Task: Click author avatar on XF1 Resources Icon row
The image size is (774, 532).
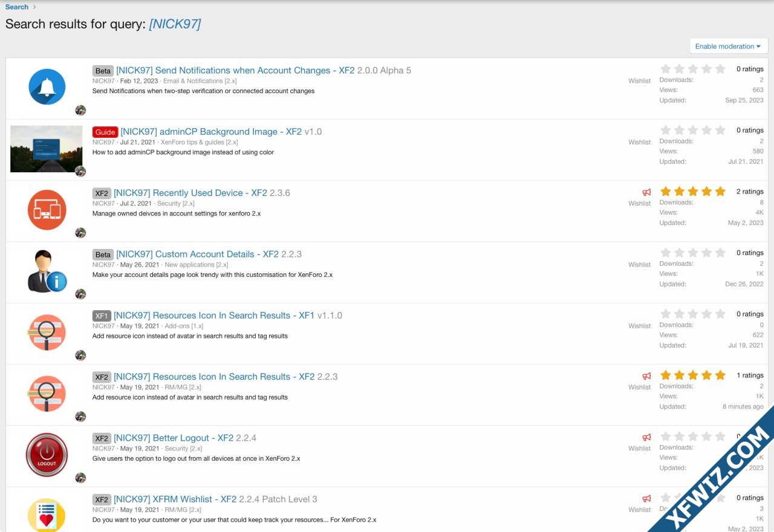Action: 80,355
